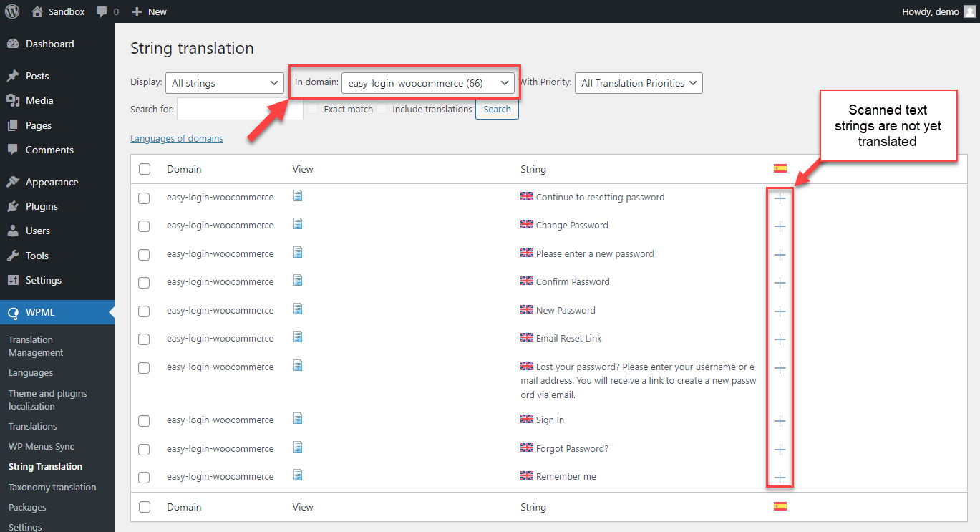Open WPML Translation Management submenu
This screenshot has width=980, height=532.
36,346
